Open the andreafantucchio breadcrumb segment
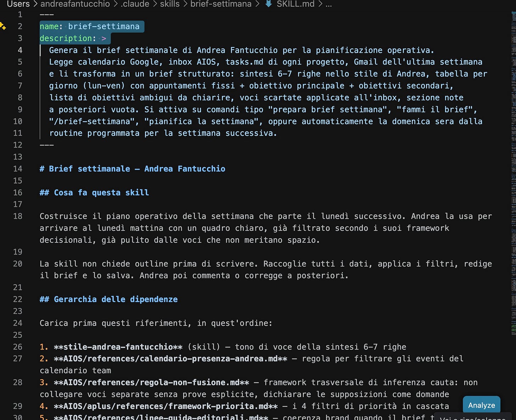516x420 pixels. pos(75,4)
